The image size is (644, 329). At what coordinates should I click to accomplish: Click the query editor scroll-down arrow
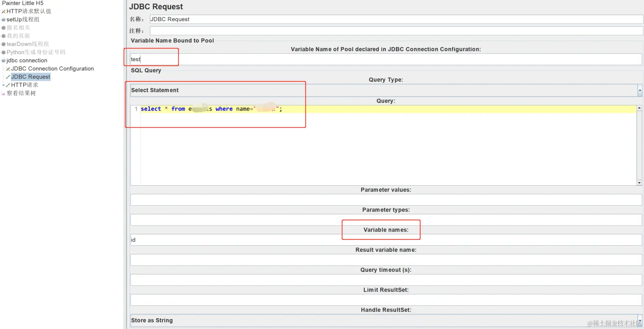pos(639,183)
